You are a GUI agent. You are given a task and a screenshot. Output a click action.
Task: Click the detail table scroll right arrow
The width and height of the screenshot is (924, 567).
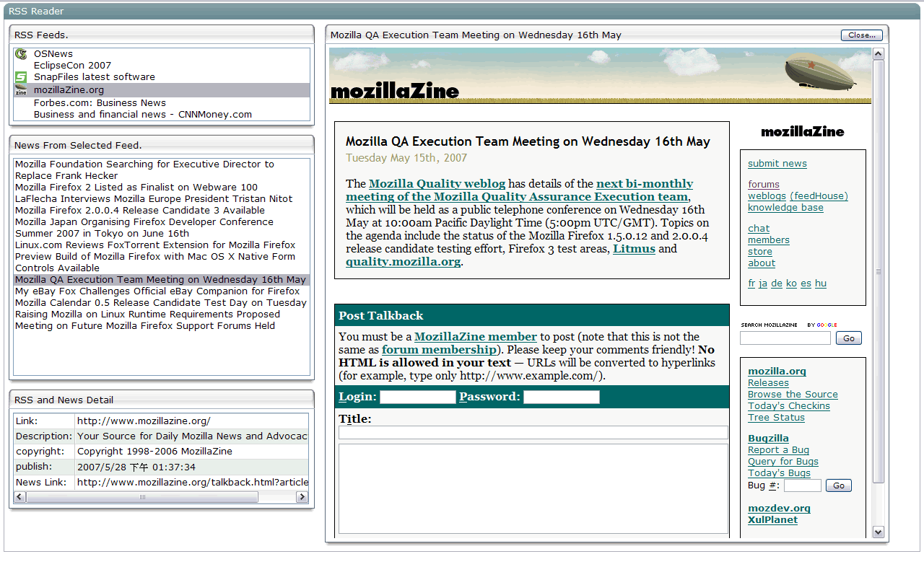pyautogui.click(x=302, y=497)
